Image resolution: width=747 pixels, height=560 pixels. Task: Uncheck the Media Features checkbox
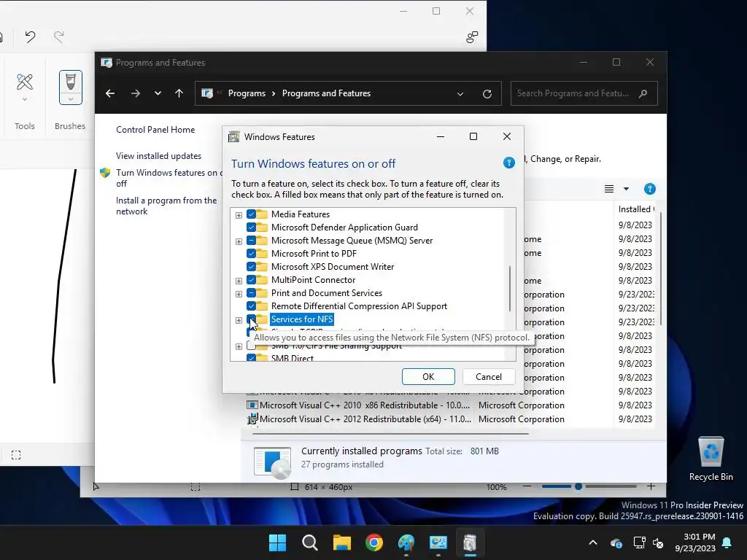pos(251,214)
